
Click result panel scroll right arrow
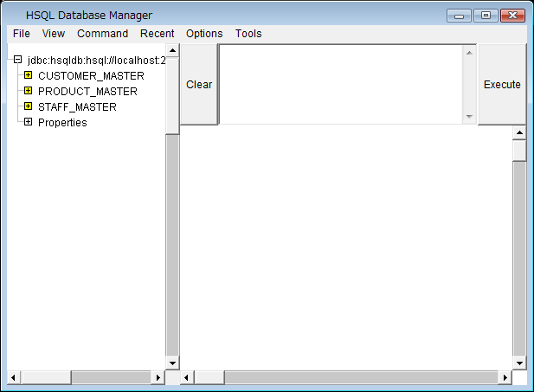pos(505,377)
